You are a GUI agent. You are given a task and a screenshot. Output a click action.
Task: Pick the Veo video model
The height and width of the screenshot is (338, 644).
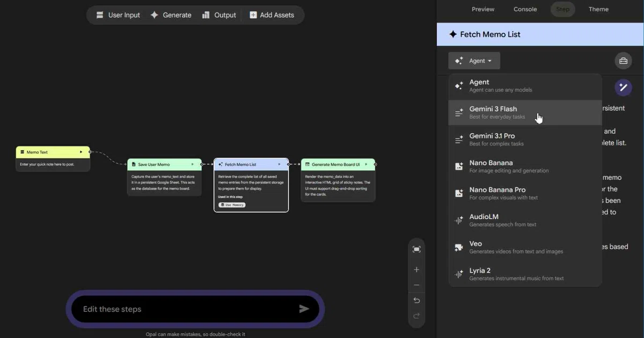(525, 247)
